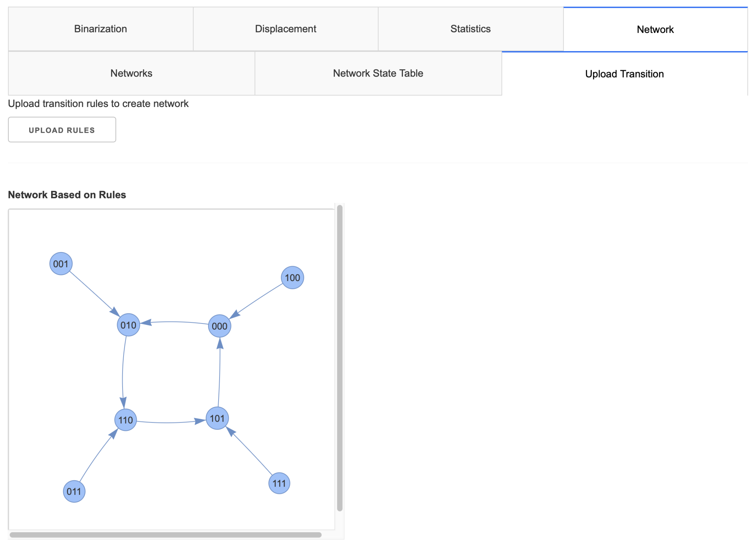Open the Displacement tab
Viewport: 756px width, 547px height.
[x=285, y=29]
